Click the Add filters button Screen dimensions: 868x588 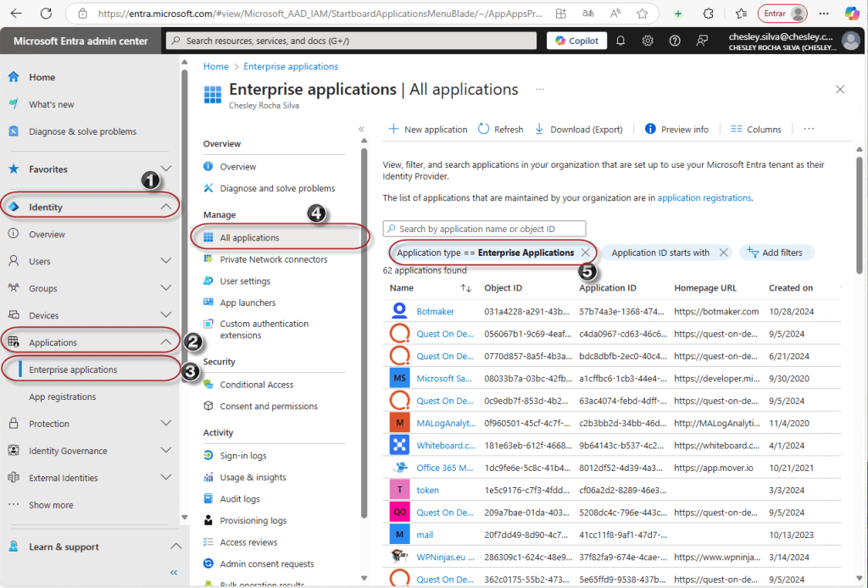tap(777, 252)
